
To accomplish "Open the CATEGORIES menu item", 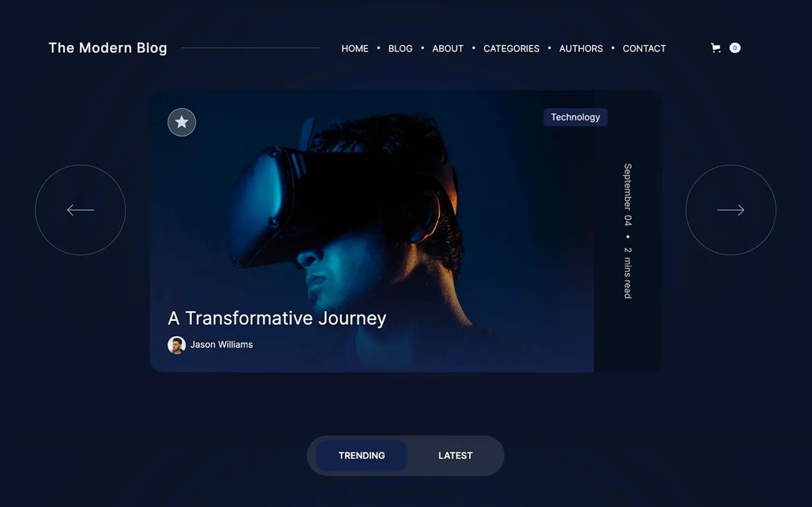I will click(x=511, y=49).
